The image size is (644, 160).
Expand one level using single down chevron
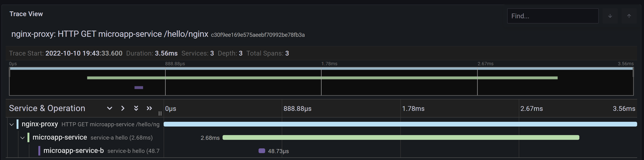point(109,108)
